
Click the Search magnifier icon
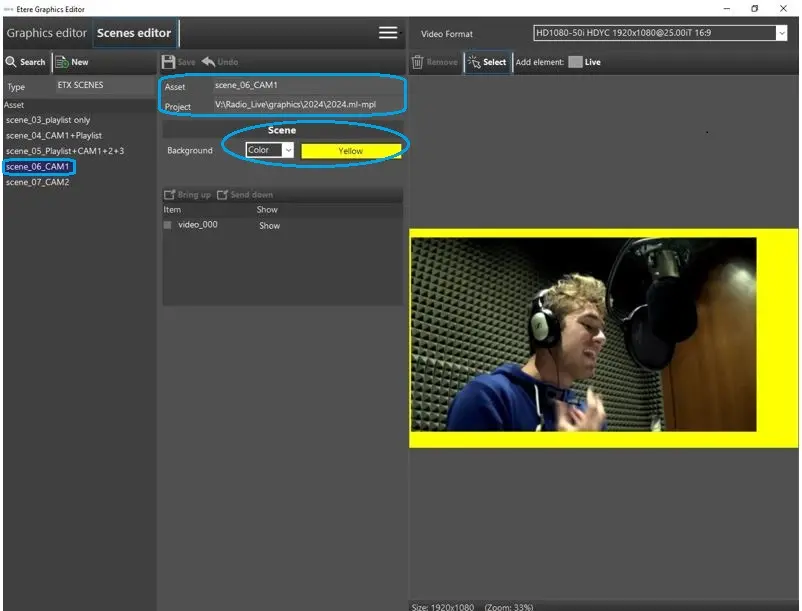click(x=11, y=62)
